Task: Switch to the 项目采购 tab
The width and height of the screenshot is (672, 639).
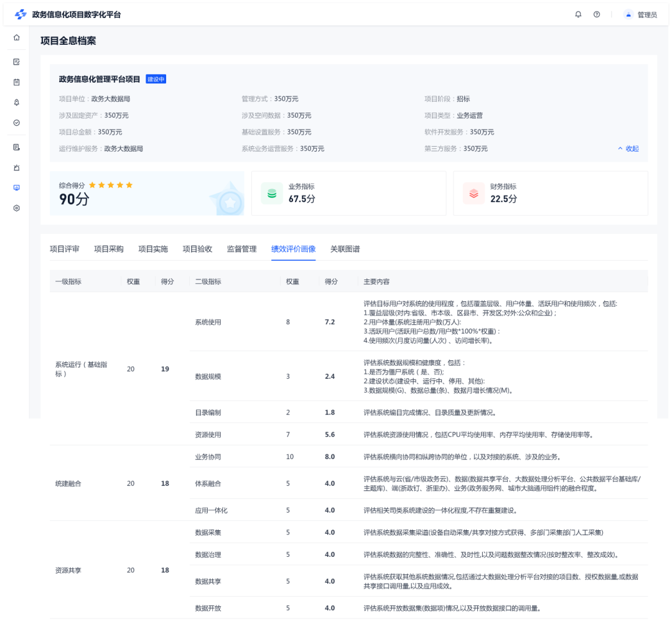Action: pyautogui.click(x=109, y=249)
